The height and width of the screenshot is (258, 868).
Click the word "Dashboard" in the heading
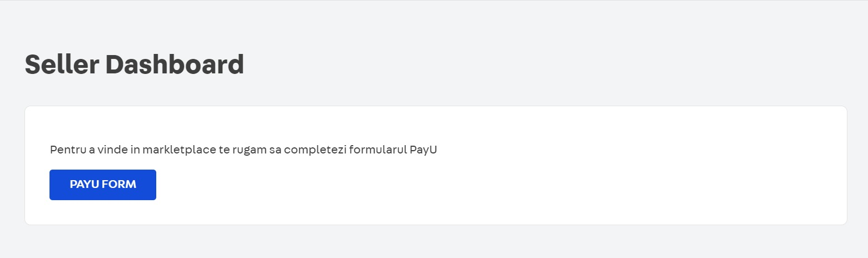click(175, 64)
